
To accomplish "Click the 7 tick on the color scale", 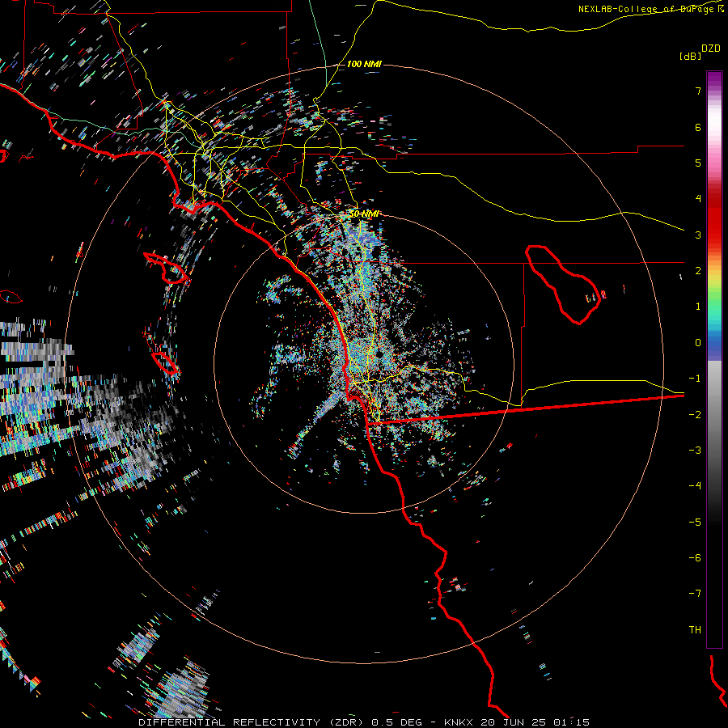I will [x=698, y=91].
